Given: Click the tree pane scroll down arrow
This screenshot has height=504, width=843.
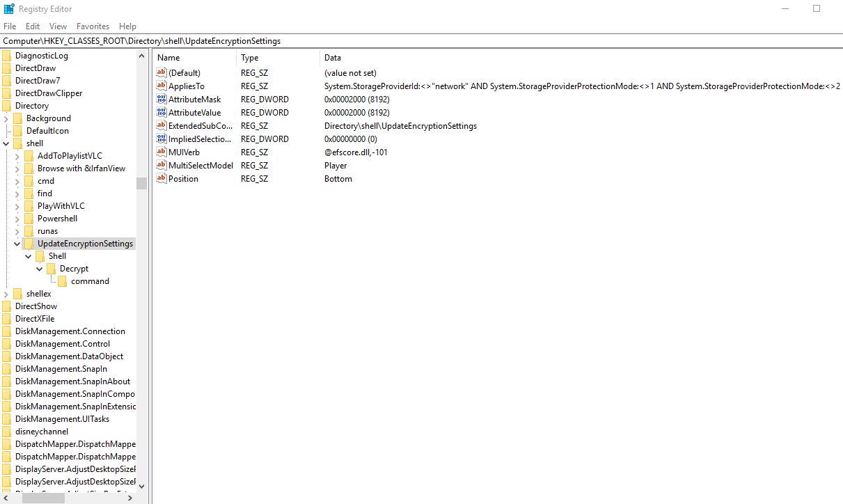Looking at the screenshot, I should click(x=142, y=486).
